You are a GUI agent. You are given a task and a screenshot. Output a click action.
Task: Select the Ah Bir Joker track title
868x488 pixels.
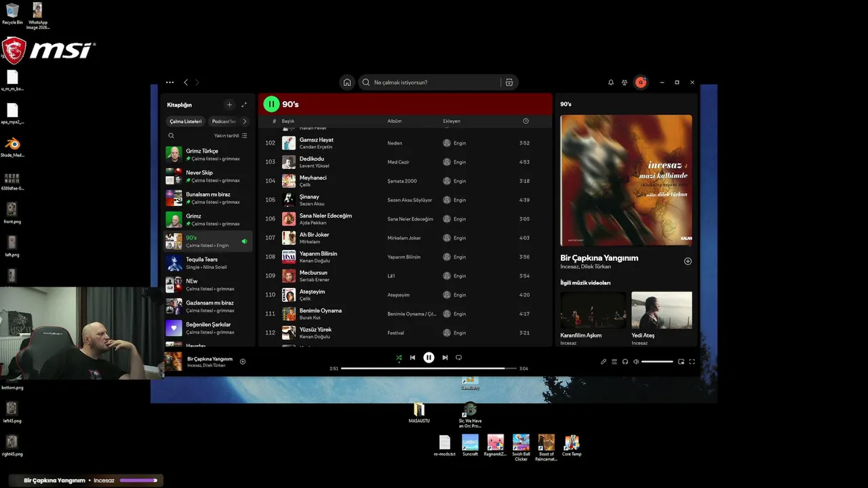click(x=314, y=235)
